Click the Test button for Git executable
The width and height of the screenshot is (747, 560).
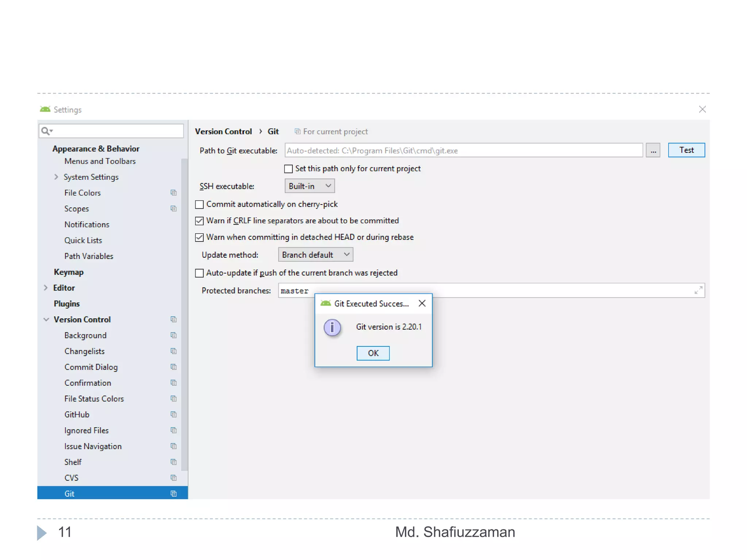686,150
